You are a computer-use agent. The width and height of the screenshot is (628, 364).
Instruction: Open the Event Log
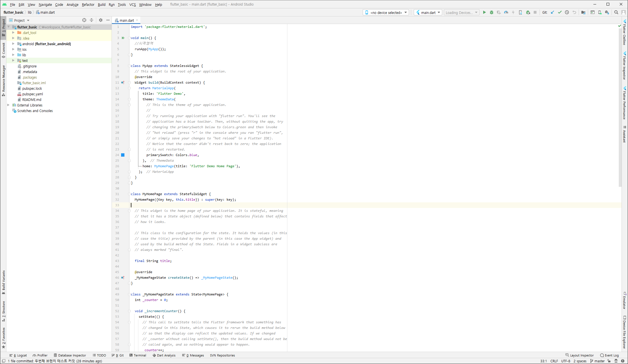pos(610,355)
